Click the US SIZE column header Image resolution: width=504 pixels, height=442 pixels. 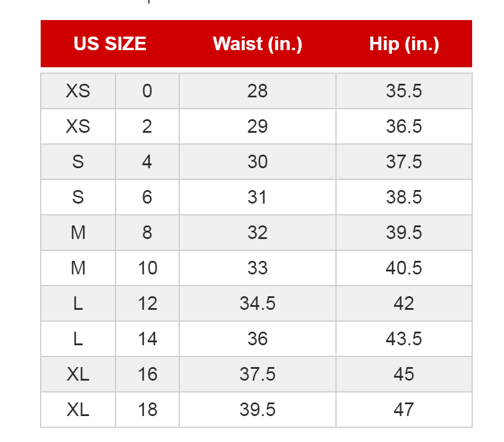tap(110, 44)
